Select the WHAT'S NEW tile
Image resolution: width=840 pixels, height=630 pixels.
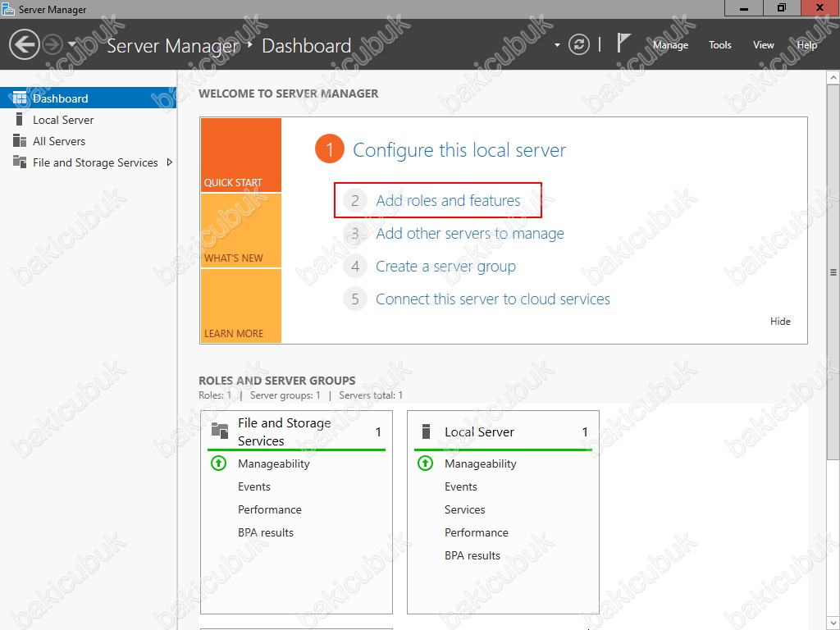click(241, 231)
